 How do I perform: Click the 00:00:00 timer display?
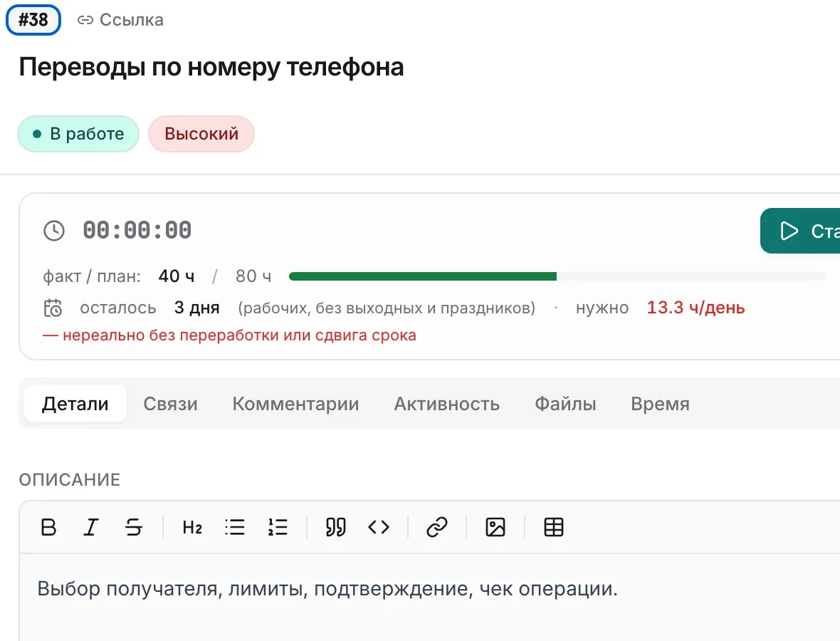[137, 231]
